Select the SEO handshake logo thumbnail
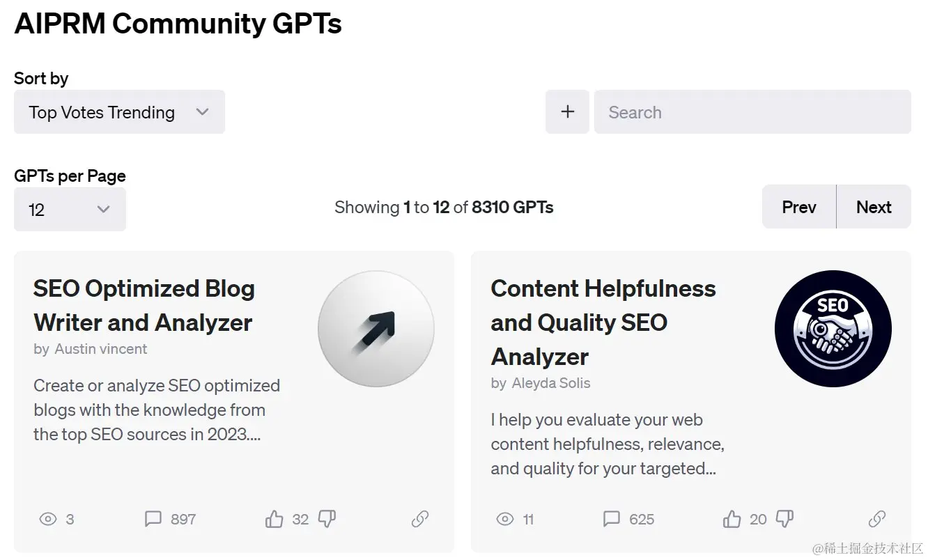This screenshot has width=928, height=560. [833, 329]
